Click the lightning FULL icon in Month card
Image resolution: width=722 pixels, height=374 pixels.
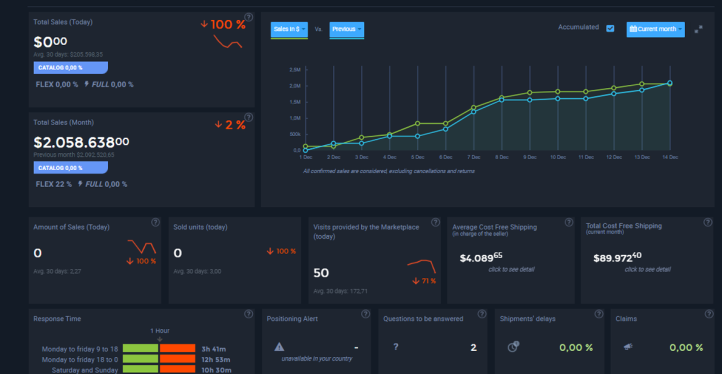(80, 184)
